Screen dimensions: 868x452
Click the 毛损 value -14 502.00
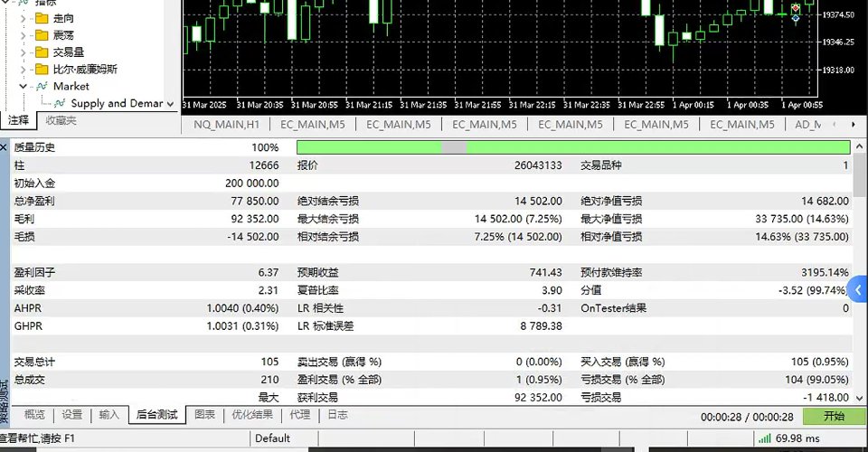click(253, 236)
